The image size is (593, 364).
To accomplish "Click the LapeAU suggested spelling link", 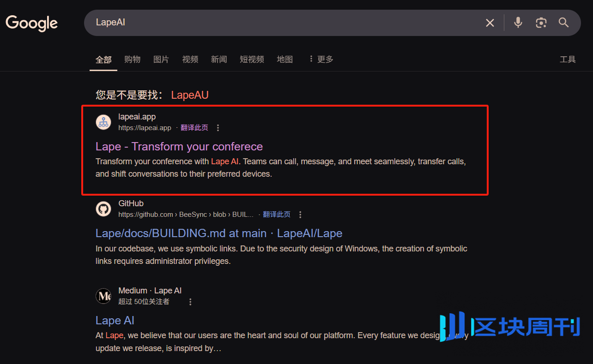I will click(190, 95).
